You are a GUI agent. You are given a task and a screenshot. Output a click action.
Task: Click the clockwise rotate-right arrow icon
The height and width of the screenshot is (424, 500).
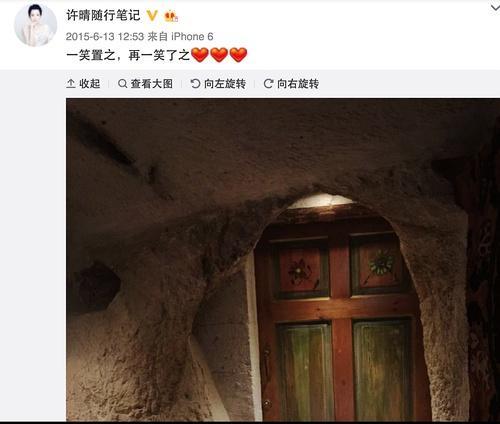(268, 84)
